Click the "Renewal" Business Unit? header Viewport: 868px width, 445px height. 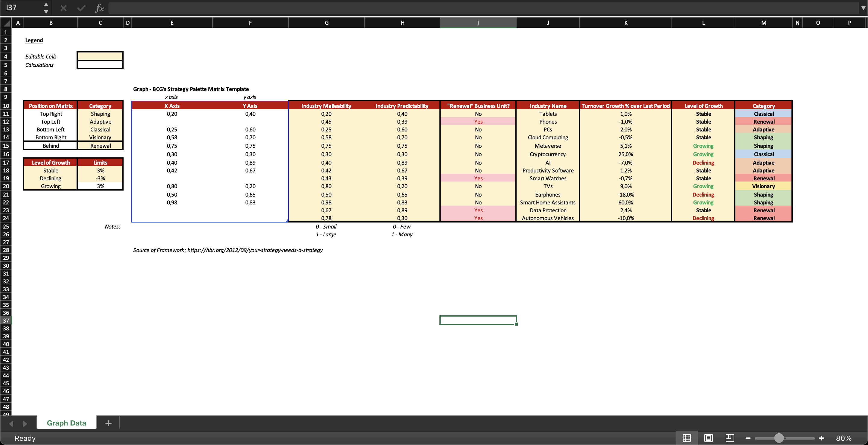tap(478, 106)
